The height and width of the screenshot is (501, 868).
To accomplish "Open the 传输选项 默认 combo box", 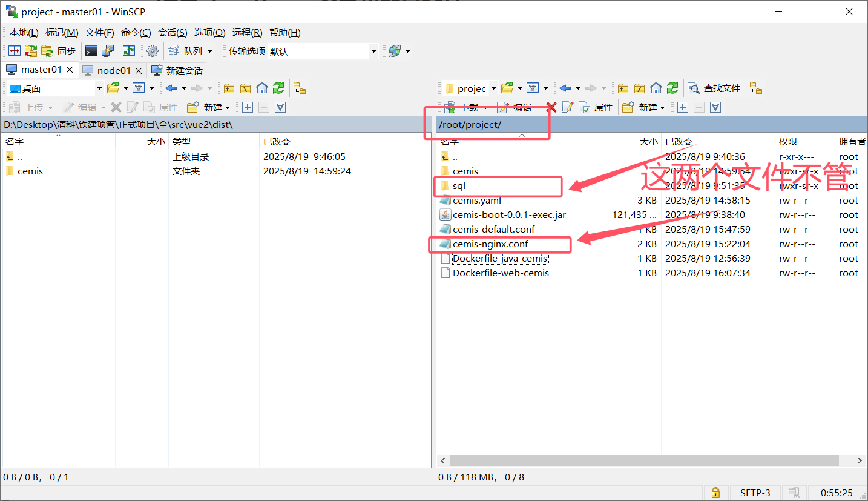I will (x=323, y=51).
